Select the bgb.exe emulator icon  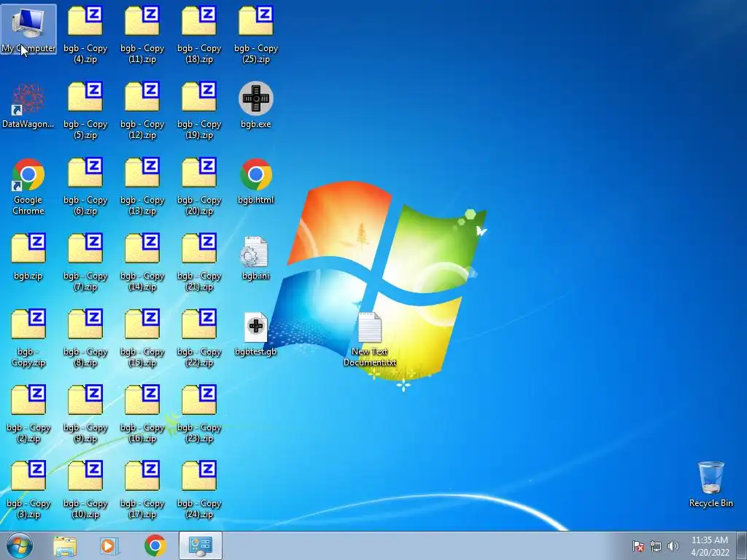click(256, 105)
